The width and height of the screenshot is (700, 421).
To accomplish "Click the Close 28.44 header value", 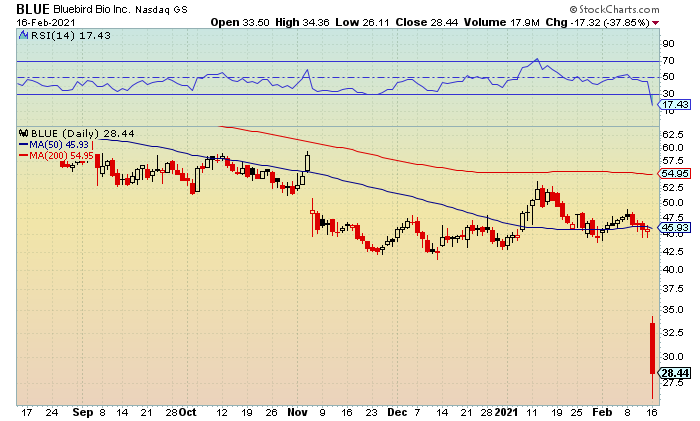I will click(426, 22).
